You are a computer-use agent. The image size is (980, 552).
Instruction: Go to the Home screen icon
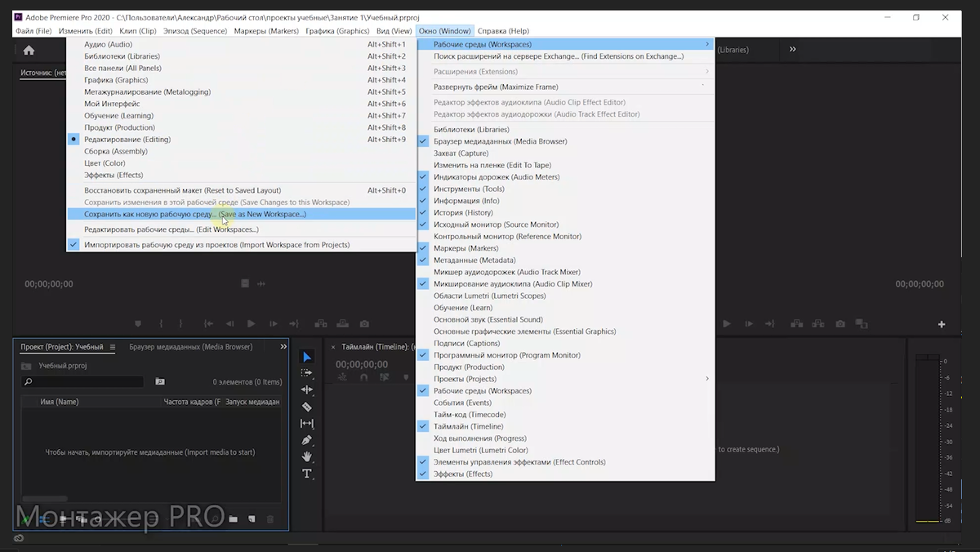pos(29,50)
